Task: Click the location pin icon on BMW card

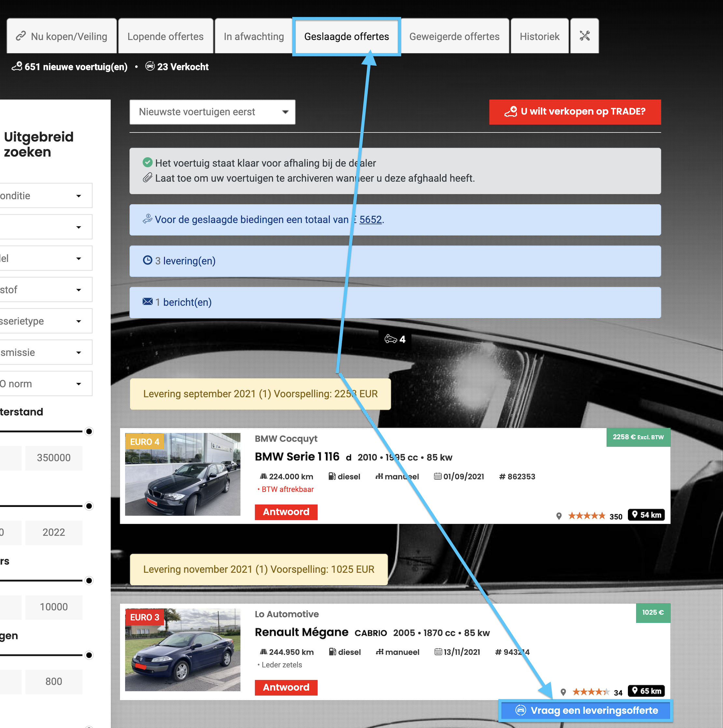Action: point(559,516)
